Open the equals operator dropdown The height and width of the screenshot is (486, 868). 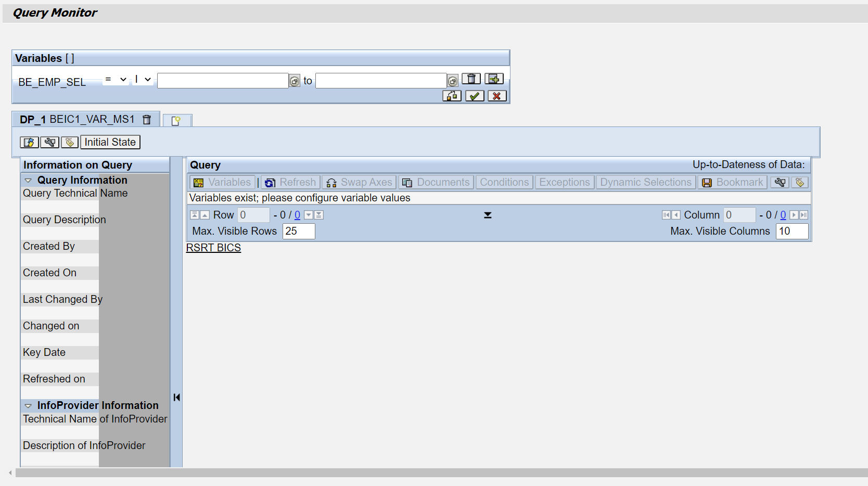(116, 80)
